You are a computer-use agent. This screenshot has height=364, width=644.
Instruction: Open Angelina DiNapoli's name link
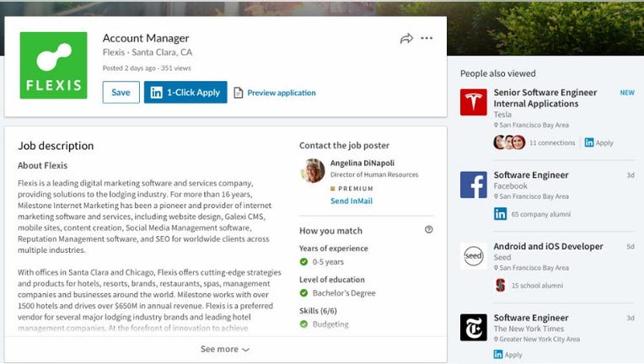tap(362, 163)
